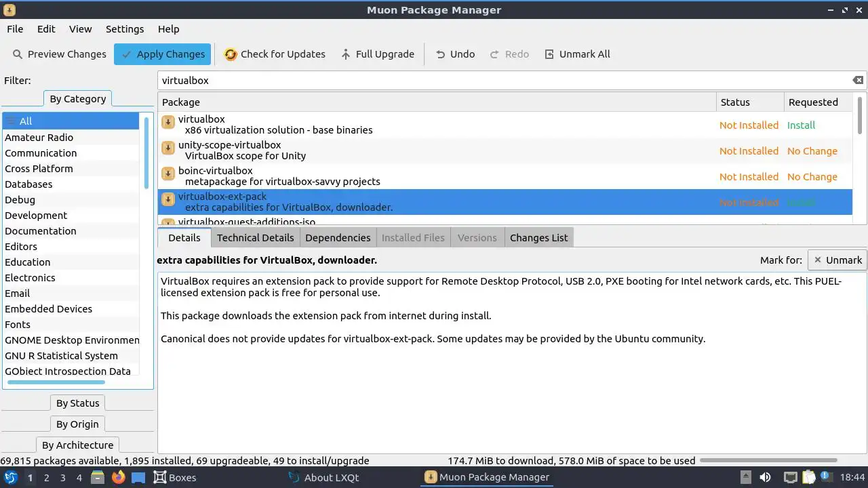The image size is (868, 488).
Task: Filter by Embedded Devices category
Action: click(x=71, y=309)
